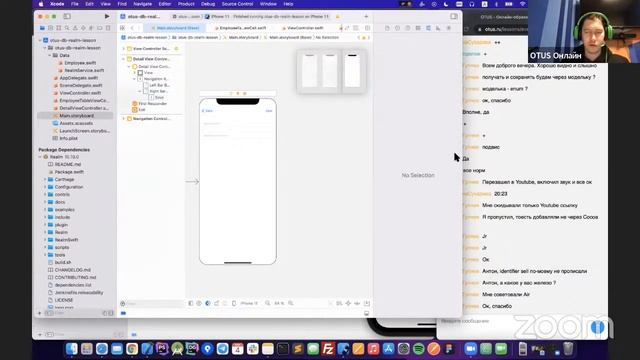Image resolution: width=640 pixels, height=360 pixels.
Task: Toggle appearance dark/light icon in canvas bar
Action: point(208,303)
